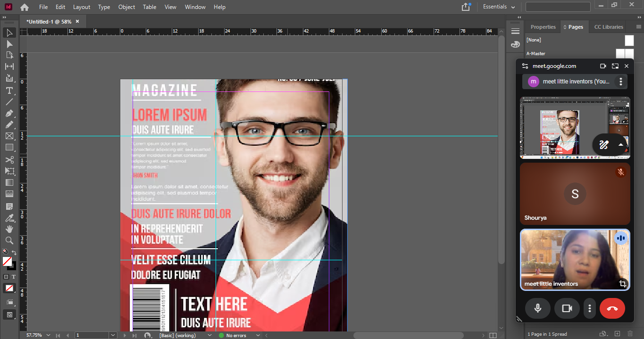Click the fill color swatch
The height and width of the screenshot is (339, 644).
(x=7, y=261)
